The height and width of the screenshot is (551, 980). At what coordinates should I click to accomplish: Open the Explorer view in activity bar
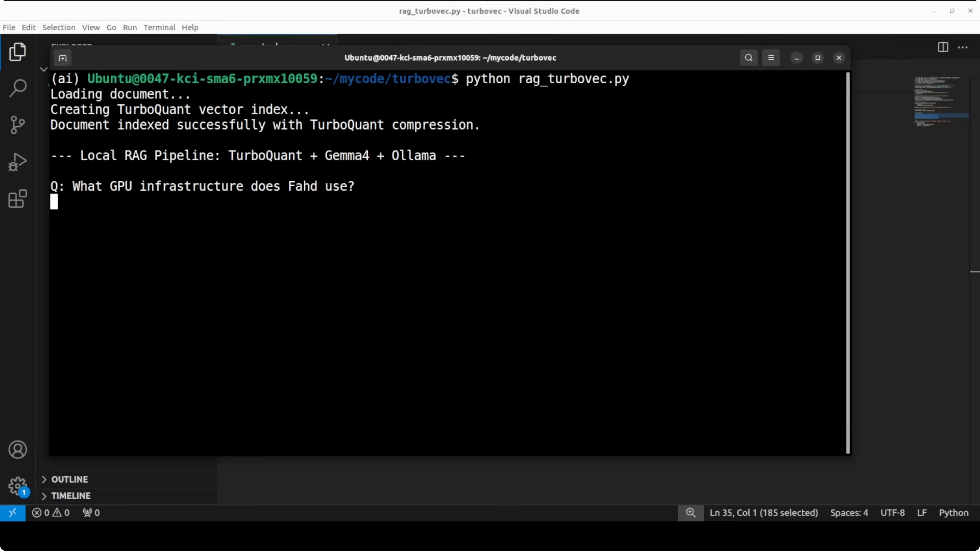(x=18, y=52)
